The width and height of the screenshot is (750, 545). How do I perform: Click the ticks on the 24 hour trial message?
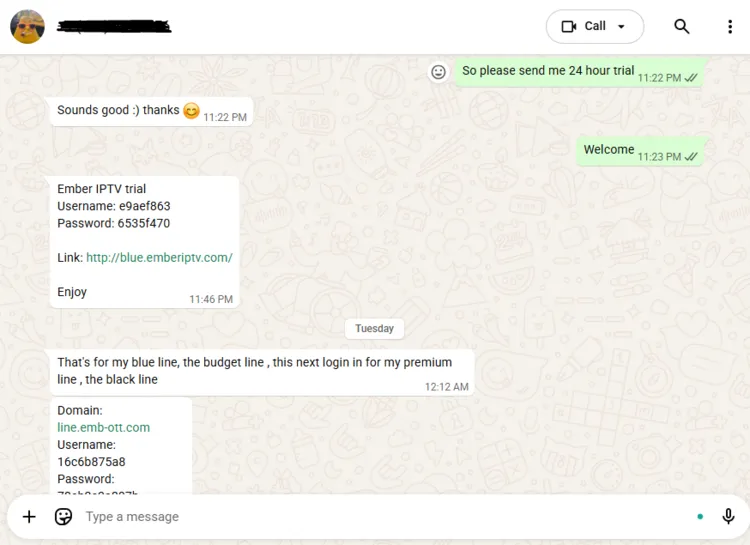(x=691, y=78)
